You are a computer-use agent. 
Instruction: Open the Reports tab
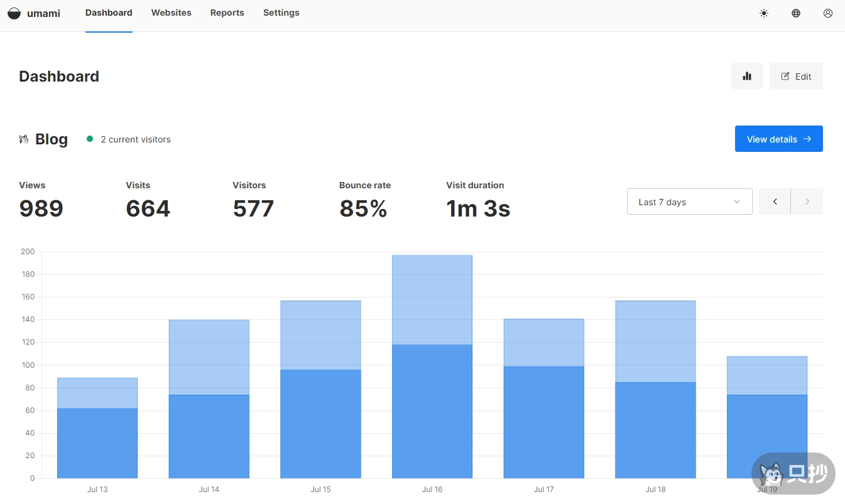(227, 13)
